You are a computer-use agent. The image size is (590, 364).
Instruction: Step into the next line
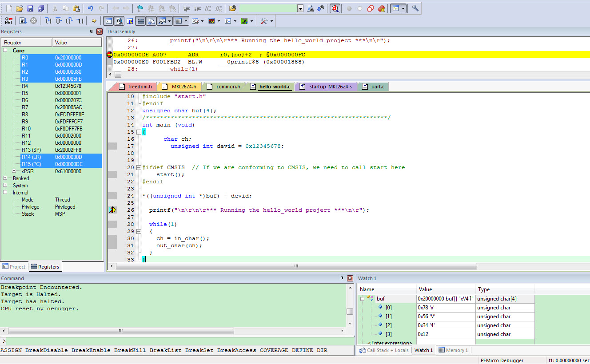(48, 21)
